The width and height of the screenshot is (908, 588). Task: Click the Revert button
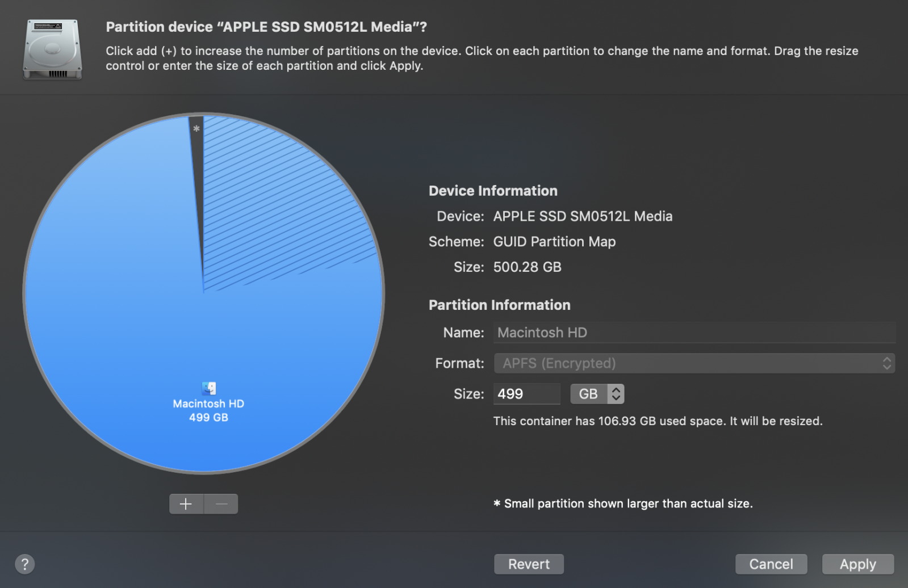529,564
